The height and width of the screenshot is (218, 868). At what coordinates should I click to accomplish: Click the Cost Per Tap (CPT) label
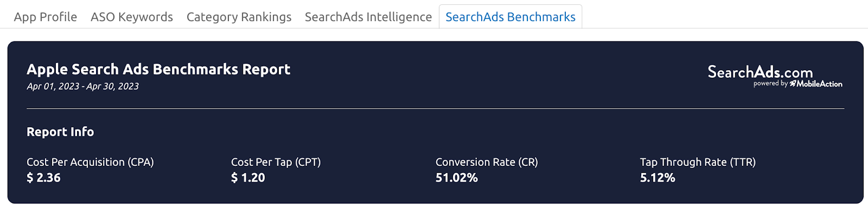276,162
